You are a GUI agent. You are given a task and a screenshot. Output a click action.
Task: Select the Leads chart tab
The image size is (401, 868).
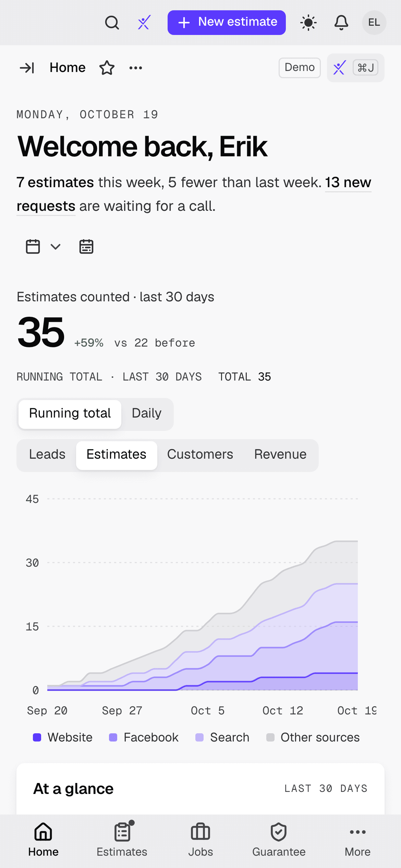click(x=47, y=455)
